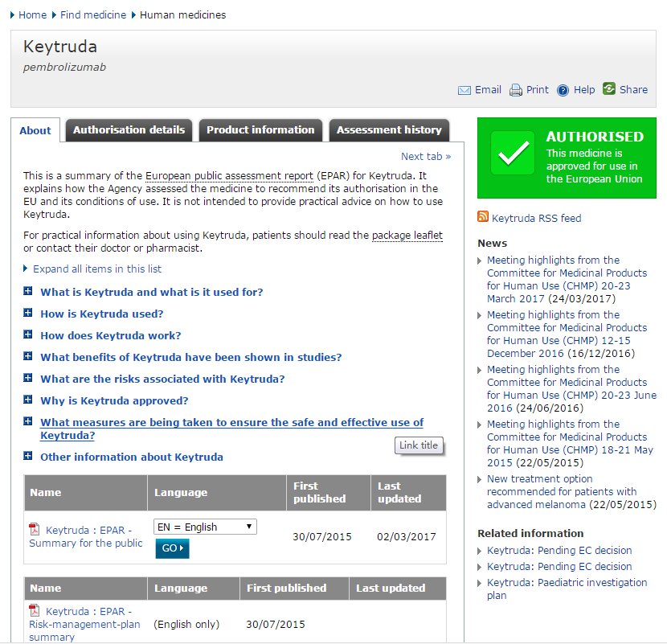Click PDF icon for Risk-management-plan summary
The width and height of the screenshot is (667, 644).
(34, 610)
